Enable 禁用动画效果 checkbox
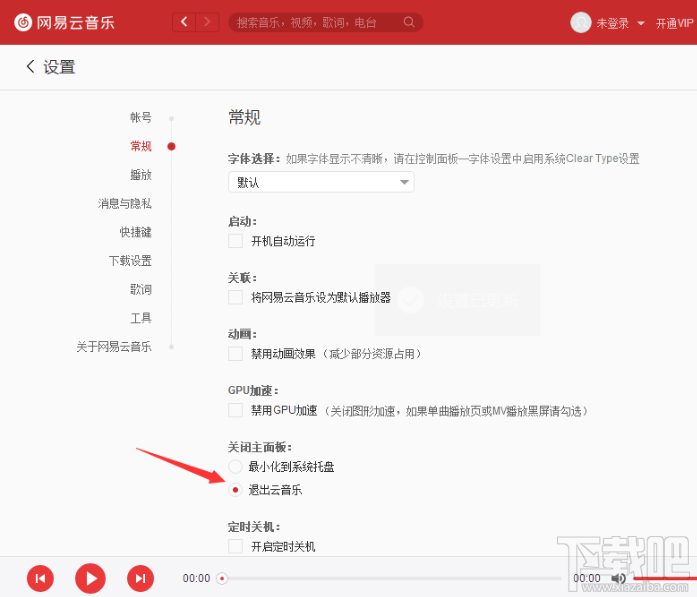Viewport: 697px width, 597px height. 235,354
